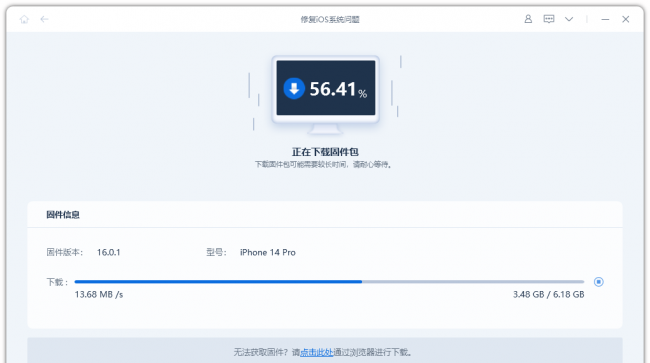This screenshot has width=650, height=363.
Task: Select the iPhone 14 Pro model text
Action: (268, 252)
